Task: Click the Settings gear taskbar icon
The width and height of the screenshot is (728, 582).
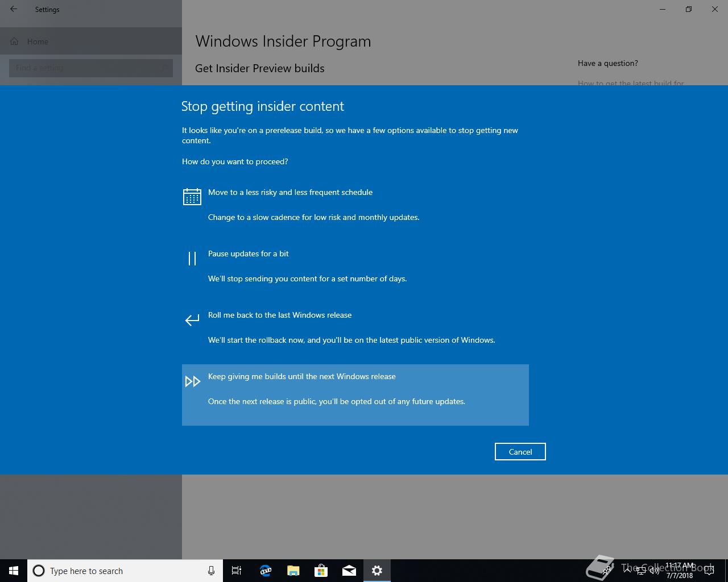Action: (377, 571)
